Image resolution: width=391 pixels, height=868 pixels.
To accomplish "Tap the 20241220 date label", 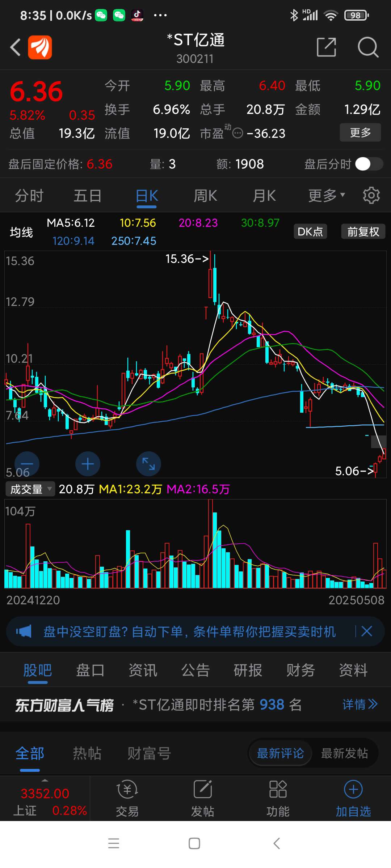I will tap(33, 600).
